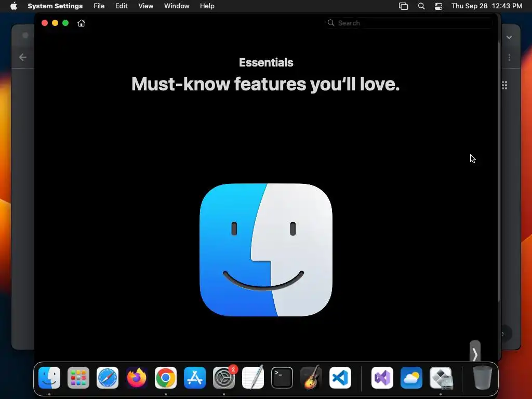Launch Terminal from the Dock

[282, 378]
